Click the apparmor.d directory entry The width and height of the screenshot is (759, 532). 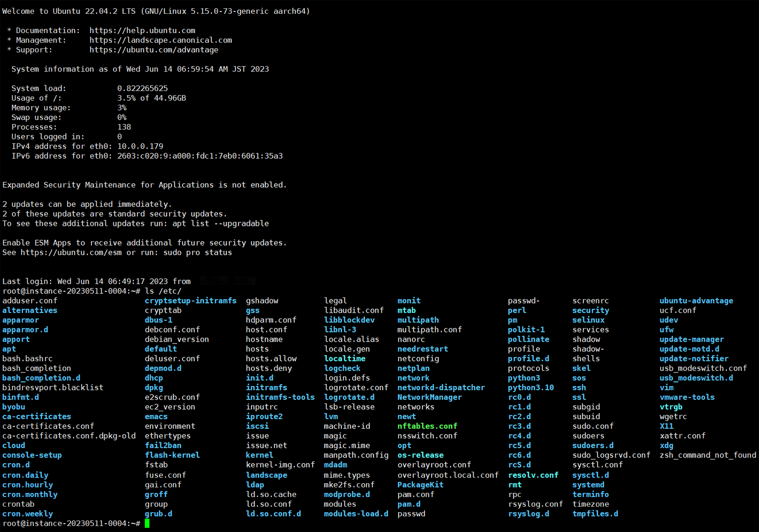click(x=25, y=330)
